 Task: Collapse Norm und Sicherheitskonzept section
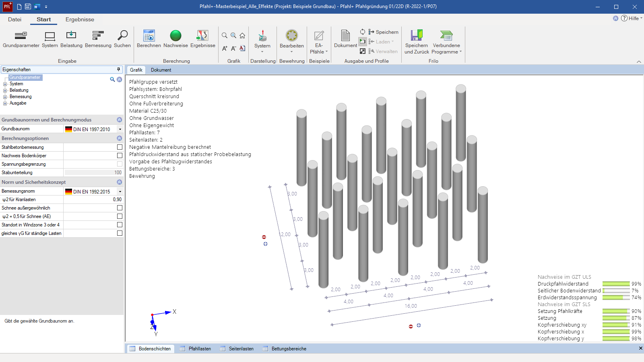pos(119,182)
